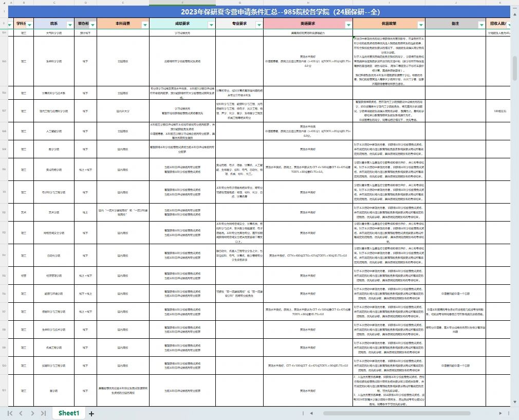Open the 本科背景 column filter dropdown

pos(145,25)
